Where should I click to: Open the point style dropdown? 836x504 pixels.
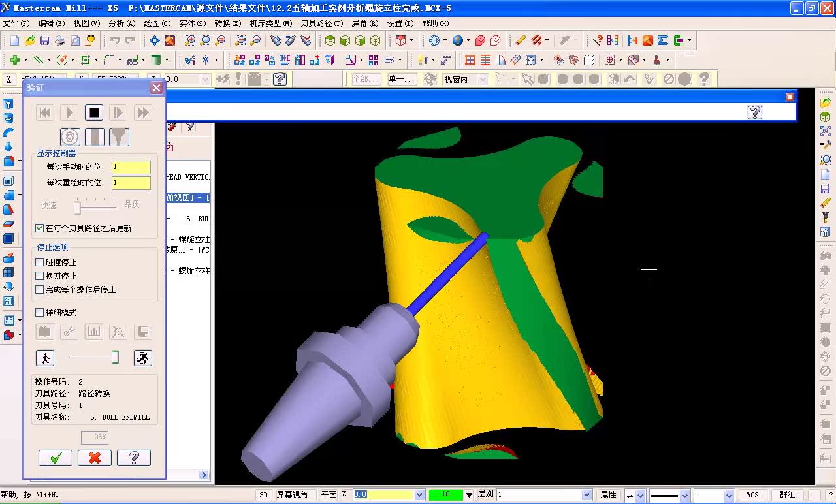[641, 495]
